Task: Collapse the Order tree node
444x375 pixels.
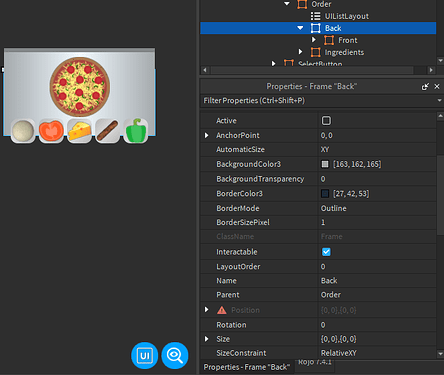Action: (x=287, y=4)
